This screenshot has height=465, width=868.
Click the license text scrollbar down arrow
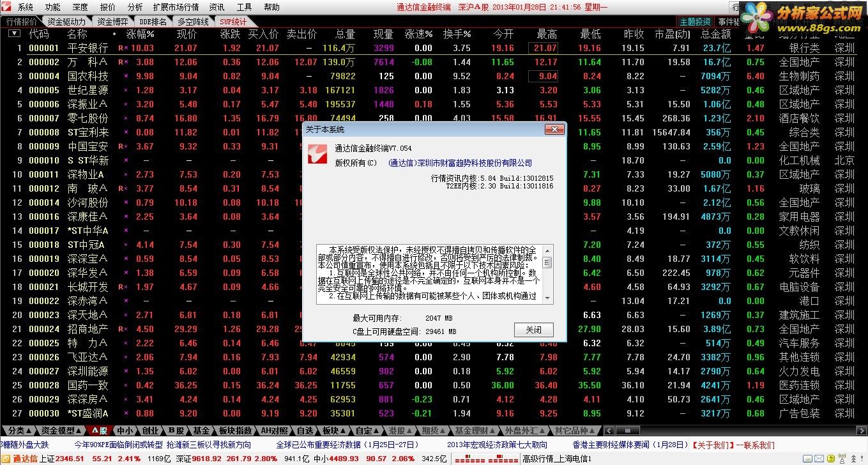548,297
